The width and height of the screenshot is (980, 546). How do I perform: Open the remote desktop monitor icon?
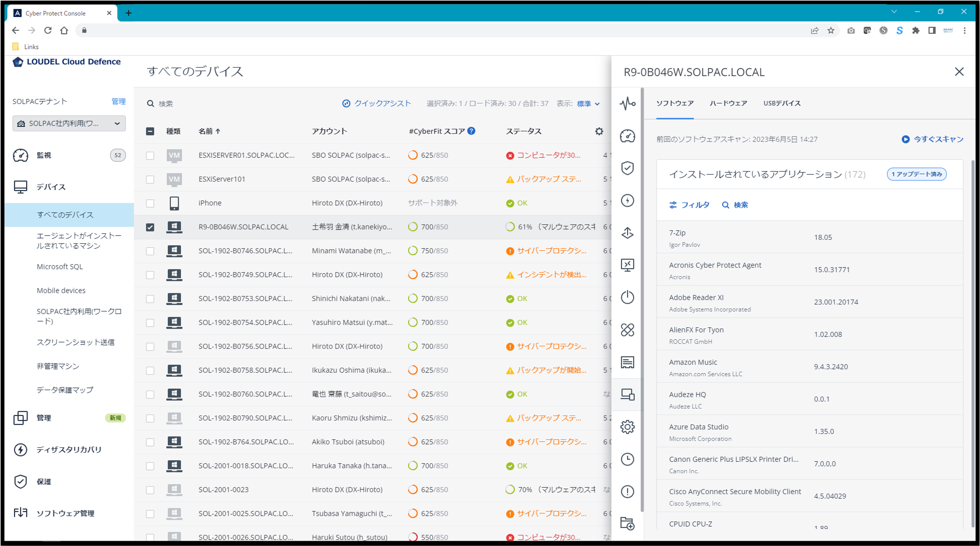(627, 265)
